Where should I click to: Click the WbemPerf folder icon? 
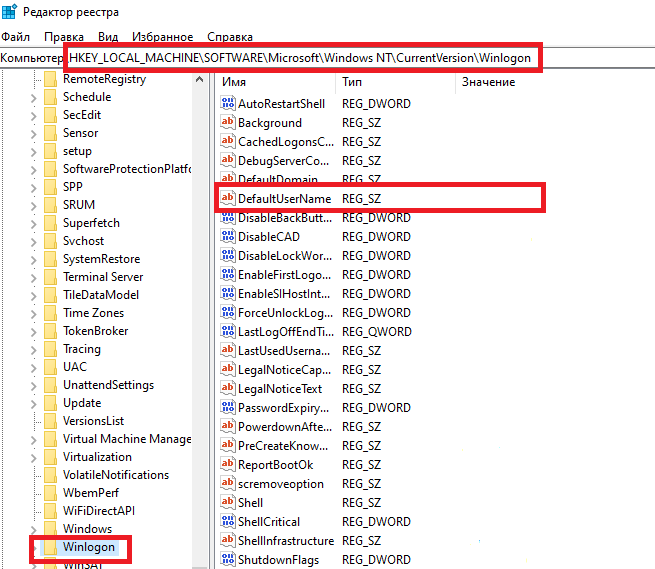pyautogui.click(x=51, y=493)
